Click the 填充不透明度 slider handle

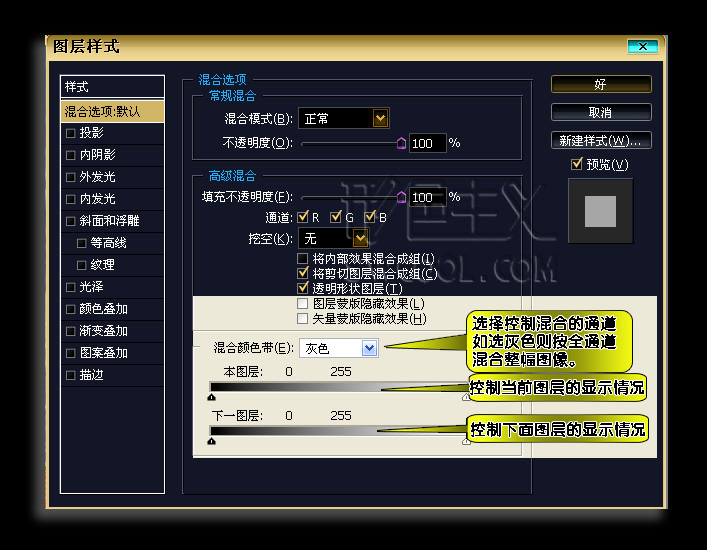(401, 197)
